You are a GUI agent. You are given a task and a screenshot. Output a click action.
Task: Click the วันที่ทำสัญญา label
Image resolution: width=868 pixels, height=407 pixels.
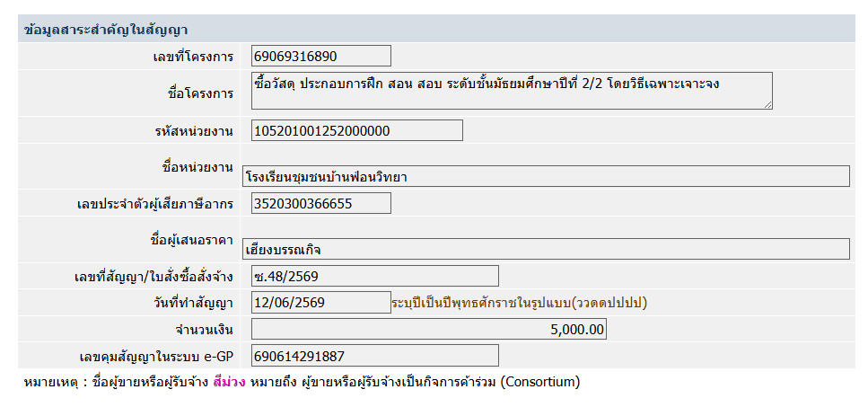193,304
